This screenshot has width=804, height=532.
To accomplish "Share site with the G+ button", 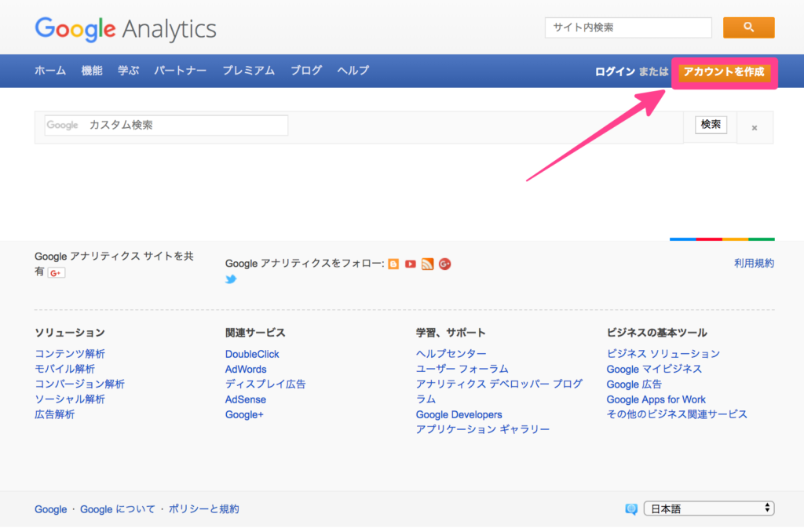I will (57, 272).
